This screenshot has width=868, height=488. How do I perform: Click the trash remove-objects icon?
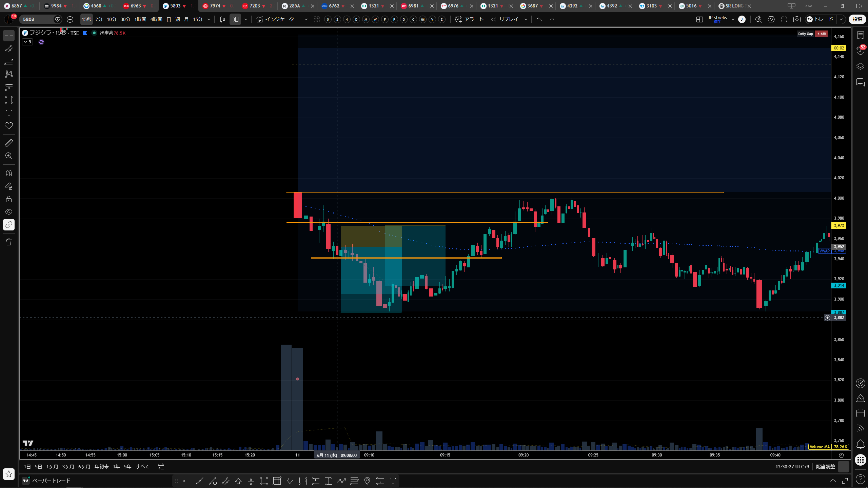(x=9, y=242)
